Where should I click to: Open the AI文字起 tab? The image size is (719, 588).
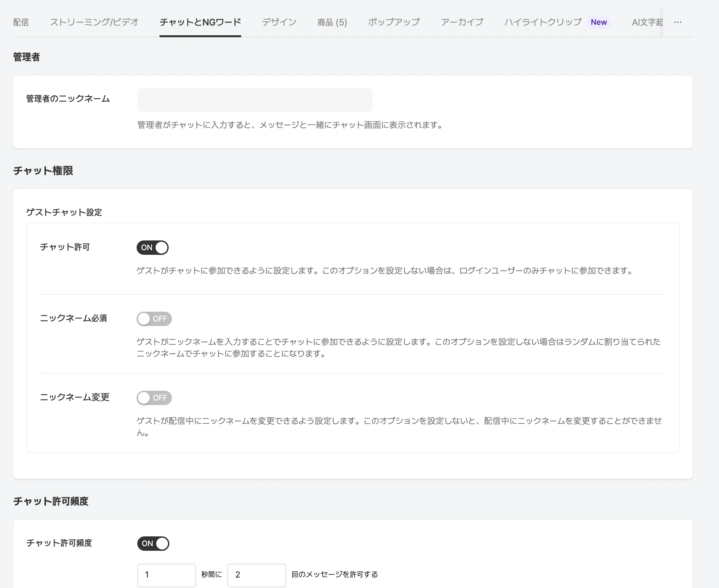point(647,22)
